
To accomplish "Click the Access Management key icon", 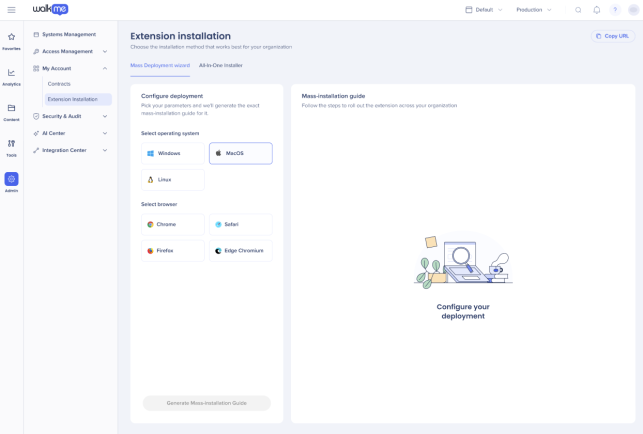I will 36,51.
